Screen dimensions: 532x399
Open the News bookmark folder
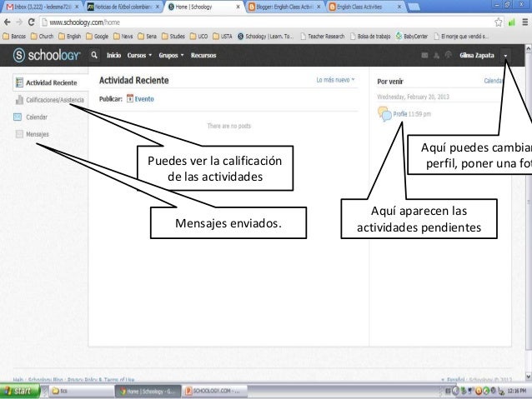[x=123, y=37]
